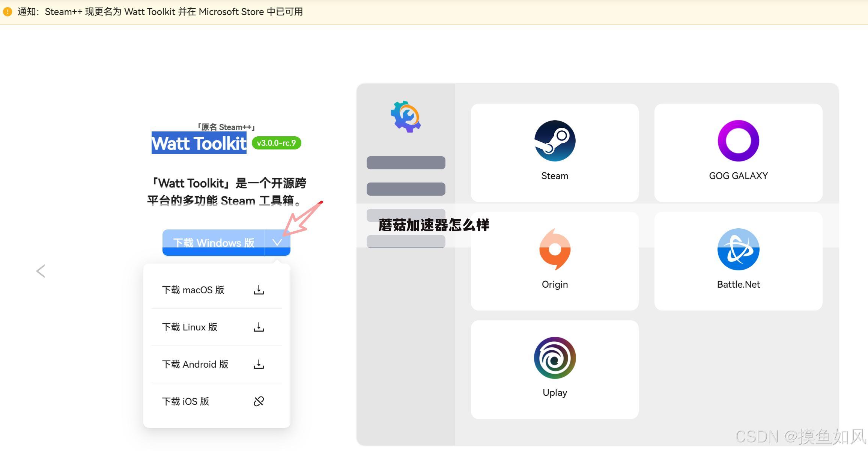
Task: Click the macOS download arrow icon
Action: coord(259,290)
